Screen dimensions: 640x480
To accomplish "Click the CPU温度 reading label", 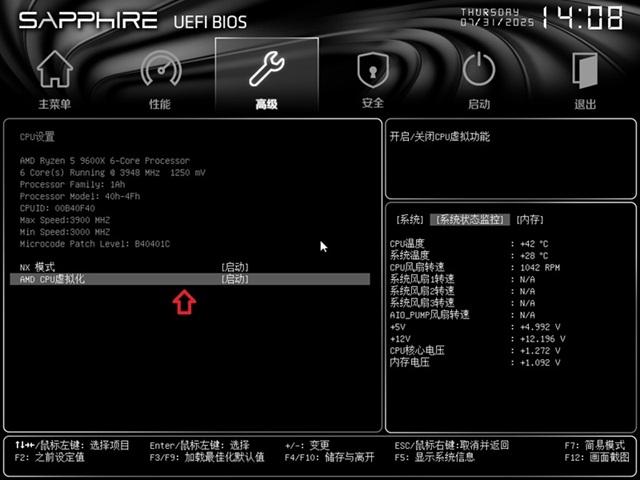I will [x=407, y=244].
